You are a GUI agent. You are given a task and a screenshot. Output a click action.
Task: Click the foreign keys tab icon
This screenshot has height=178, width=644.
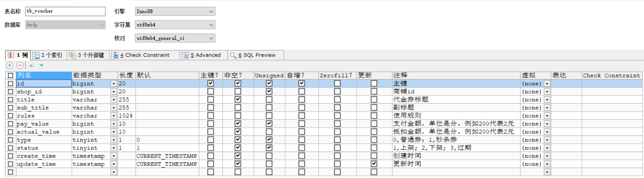[72, 55]
